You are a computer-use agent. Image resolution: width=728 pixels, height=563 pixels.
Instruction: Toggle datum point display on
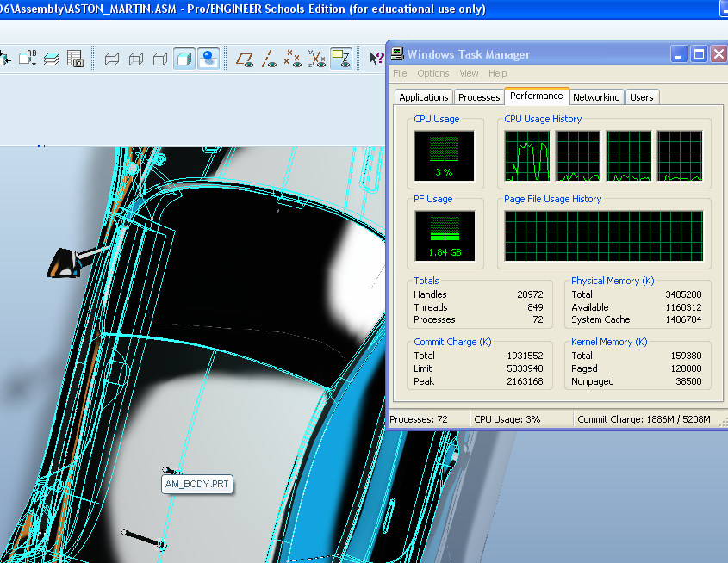291,59
